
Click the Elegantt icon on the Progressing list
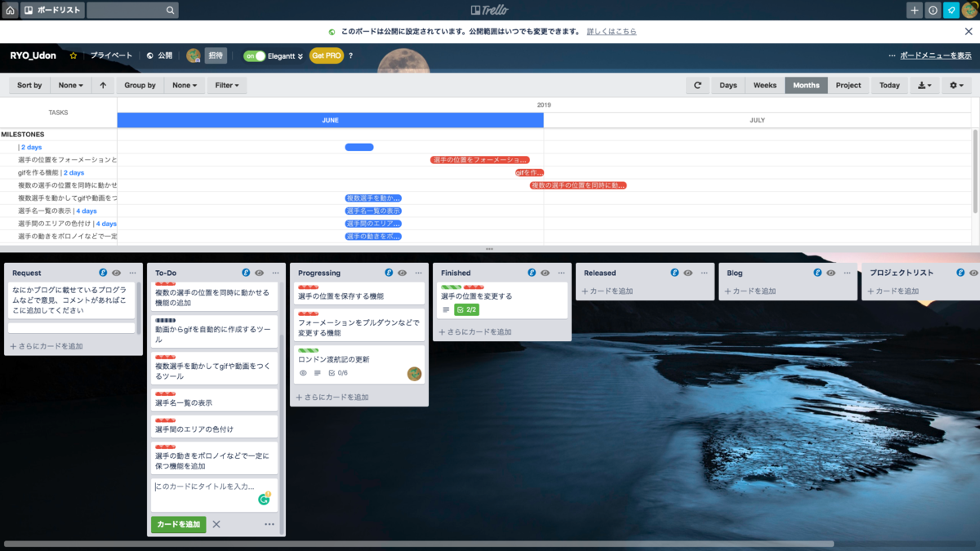pyautogui.click(x=388, y=273)
